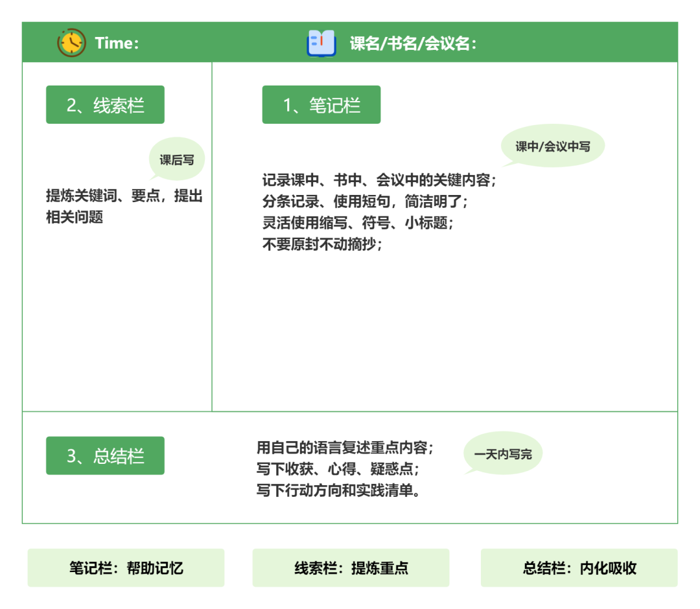Viewport: 700px width, 609px height.
Task: Select the "1、笔记栏" green label
Action: coord(321,105)
